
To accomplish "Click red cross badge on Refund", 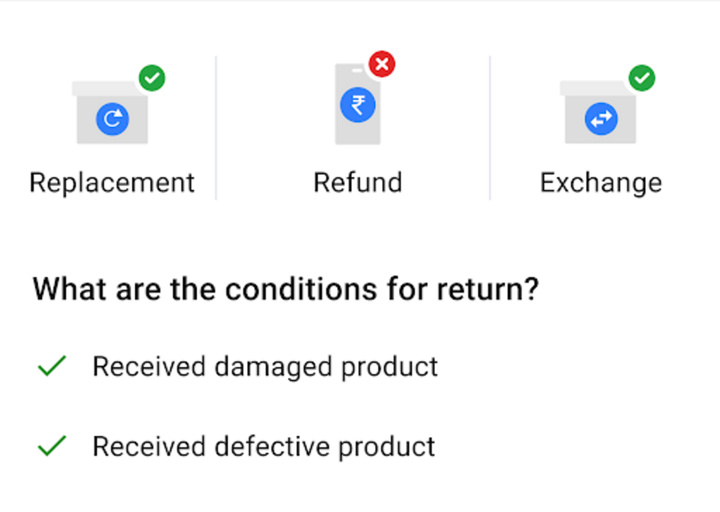I will 381,65.
